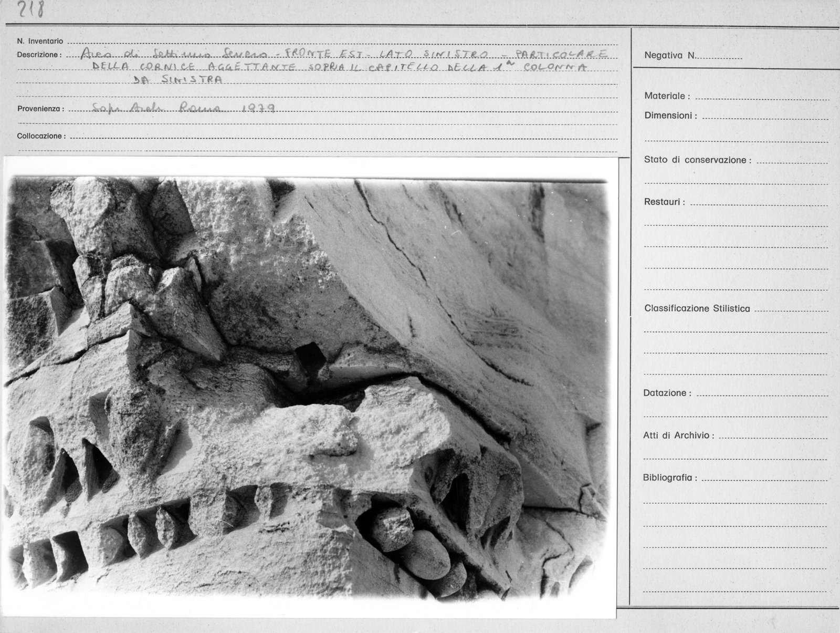Click the 'Atti di Archivio :' label

tap(678, 435)
